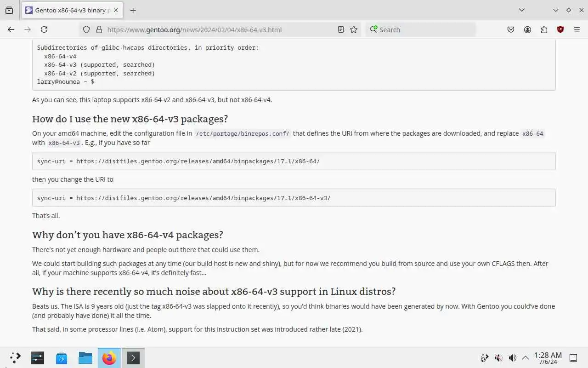Open the Extensions panel
The width and height of the screenshot is (588, 368).
click(x=544, y=29)
